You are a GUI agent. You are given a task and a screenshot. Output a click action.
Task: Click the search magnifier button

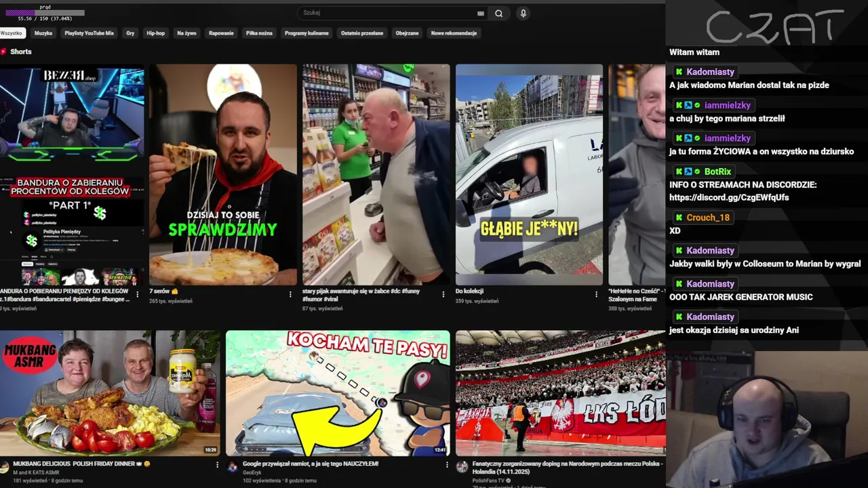[499, 13]
